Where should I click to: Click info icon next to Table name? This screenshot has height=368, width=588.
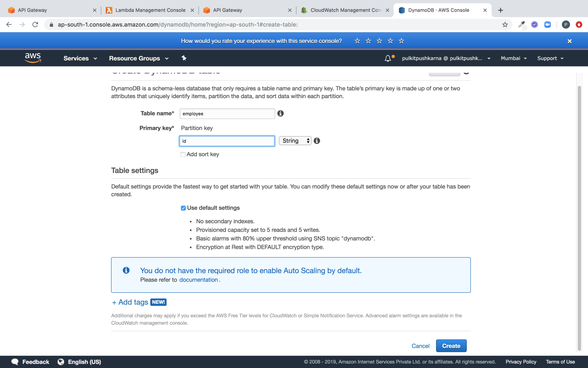[x=280, y=113]
